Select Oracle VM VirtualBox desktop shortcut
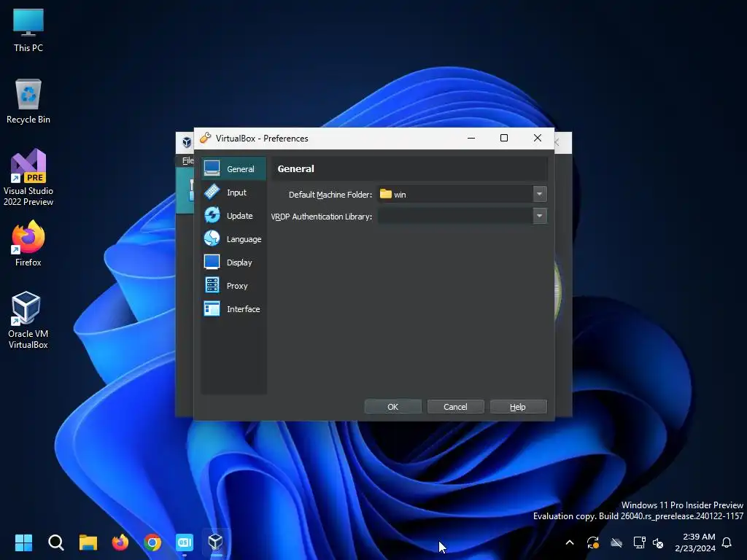This screenshot has height=560, width=747. point(28,321)
